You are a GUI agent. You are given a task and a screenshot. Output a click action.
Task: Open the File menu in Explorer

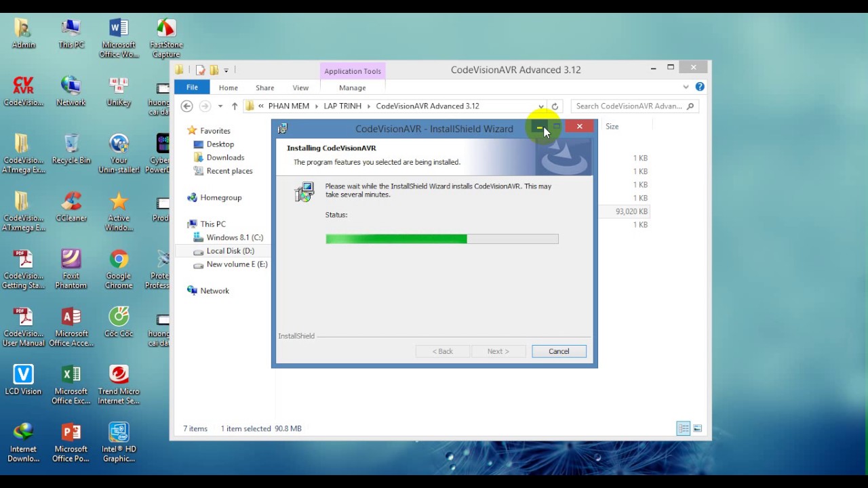click(x=192, y=87)
